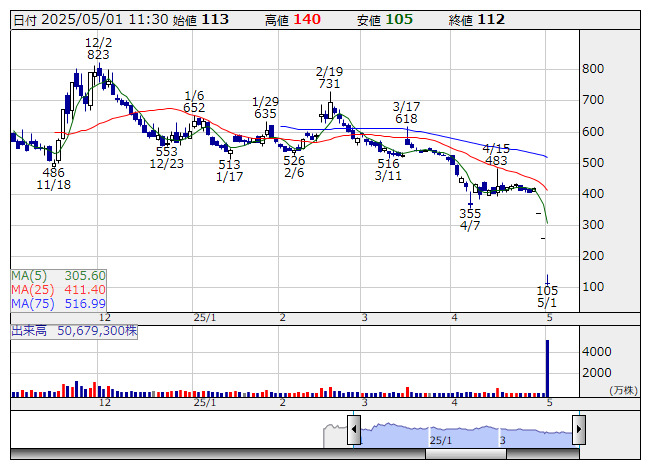Click the MA(5) 305.60 legend entry
The image size is (653, 470).
point(58,276)
